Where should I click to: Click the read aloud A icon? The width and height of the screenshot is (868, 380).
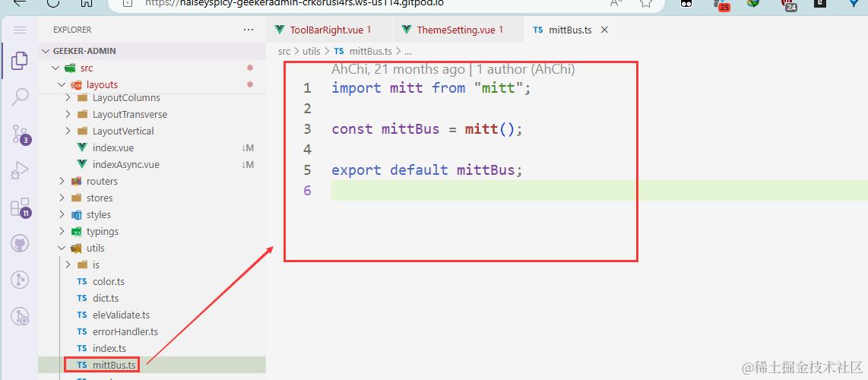(616, 3)
